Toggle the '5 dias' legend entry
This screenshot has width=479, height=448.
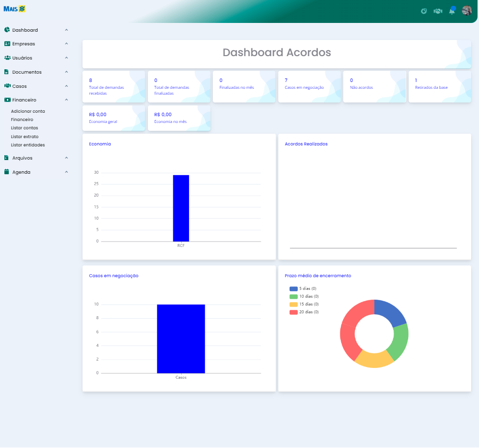[304, 288]
